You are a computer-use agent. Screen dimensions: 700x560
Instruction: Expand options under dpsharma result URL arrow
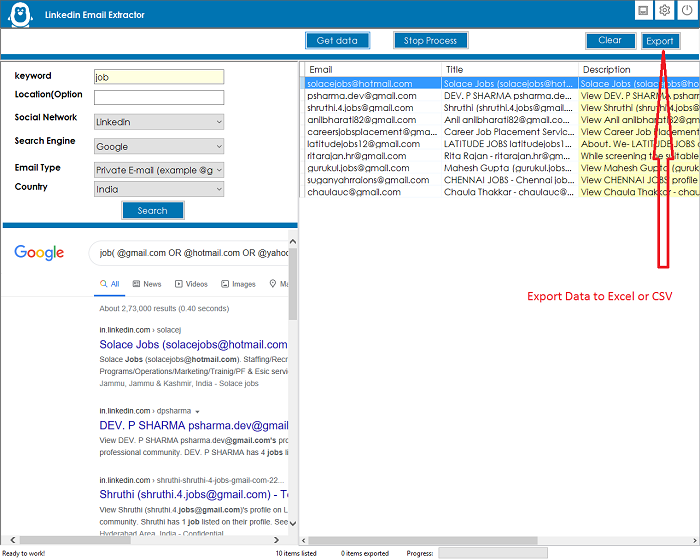tap(197, 412)
